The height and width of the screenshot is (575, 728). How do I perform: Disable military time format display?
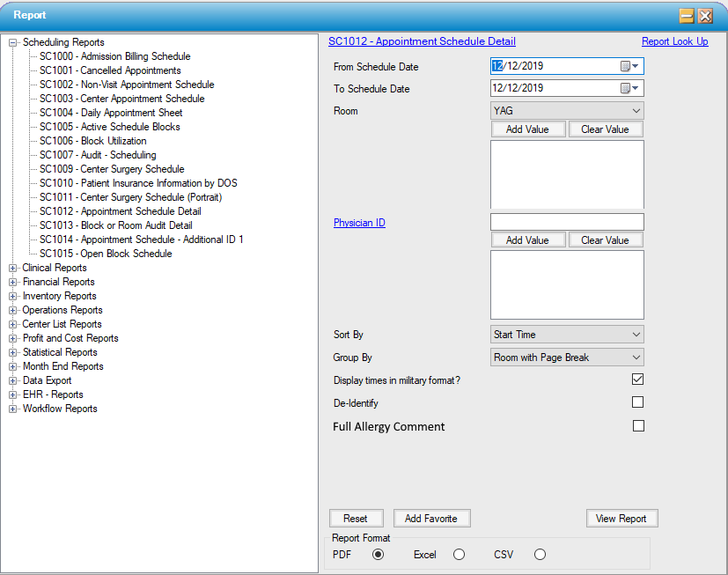point(637,379)
